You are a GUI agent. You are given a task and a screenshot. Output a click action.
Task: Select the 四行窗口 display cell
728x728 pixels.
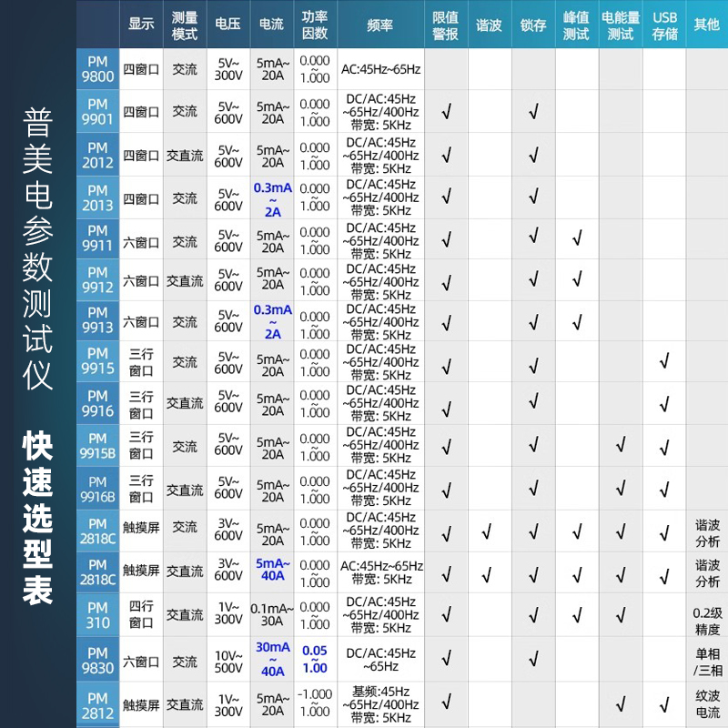pyautogui.click(x=141, y=613)
